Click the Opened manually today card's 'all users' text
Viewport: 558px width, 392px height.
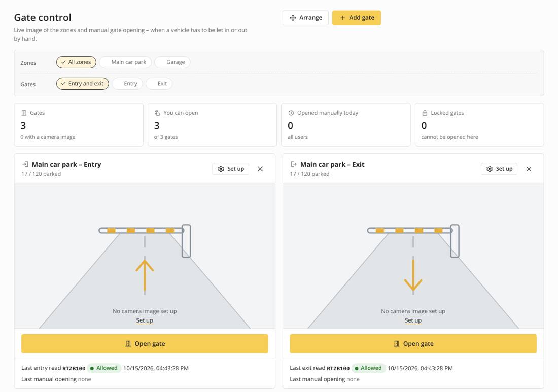(x=298, y=137)
